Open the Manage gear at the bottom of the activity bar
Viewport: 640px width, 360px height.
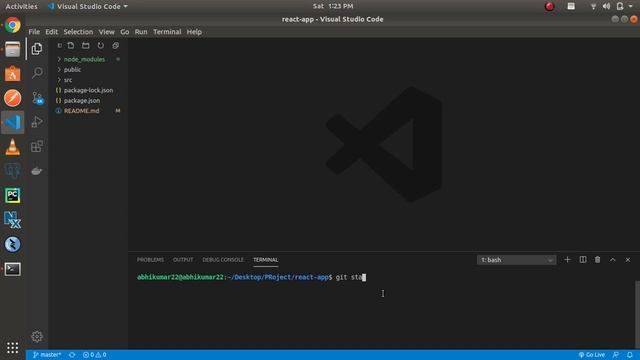(37, 336)
